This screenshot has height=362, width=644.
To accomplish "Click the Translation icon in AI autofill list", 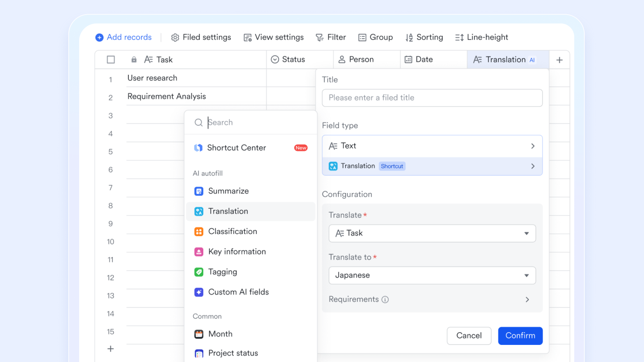I will tap(199, 212).
